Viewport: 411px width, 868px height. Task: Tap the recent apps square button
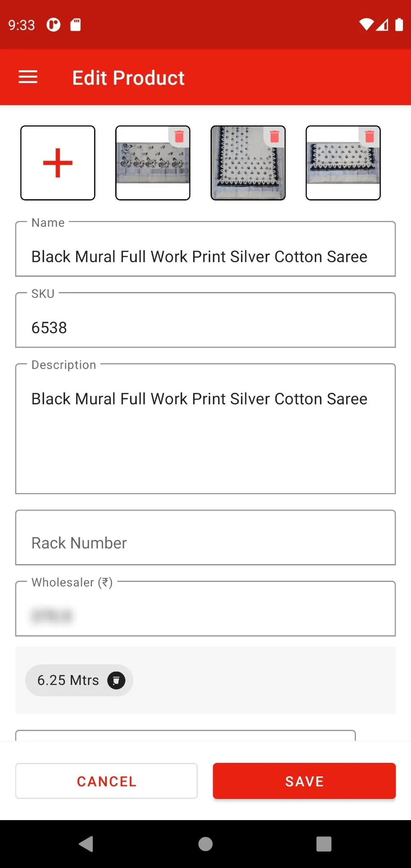(324, 844)
